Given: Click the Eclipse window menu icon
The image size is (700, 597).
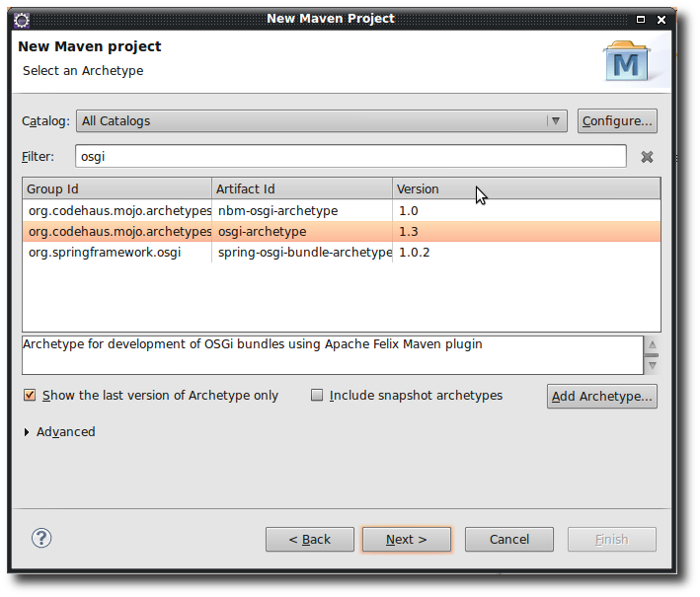Looking at the screenshot, I should coord(22,19).
